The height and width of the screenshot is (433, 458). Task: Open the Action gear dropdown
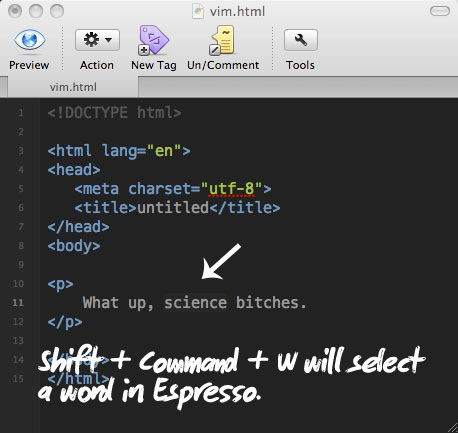pos(97,40)
